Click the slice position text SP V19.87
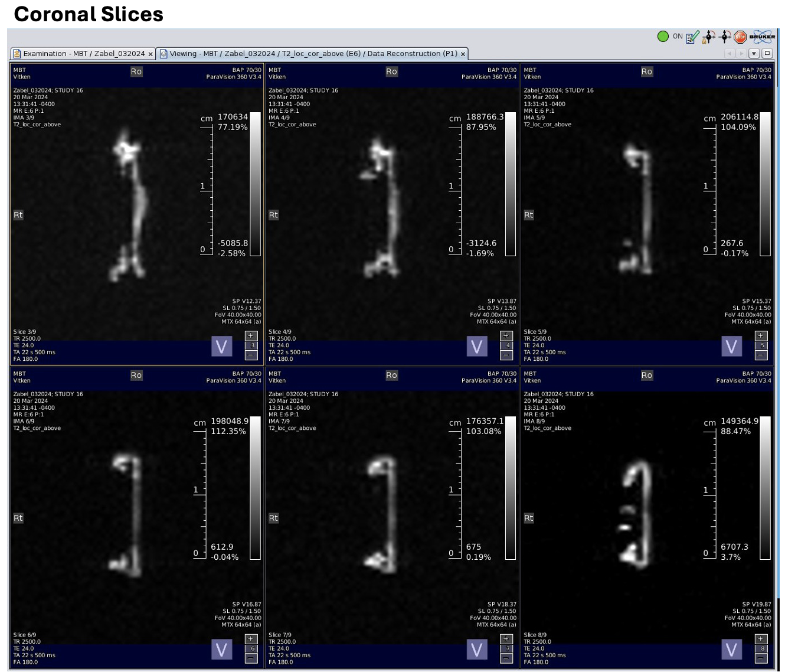This screenshot has width=785, height=672. point(757,604)
